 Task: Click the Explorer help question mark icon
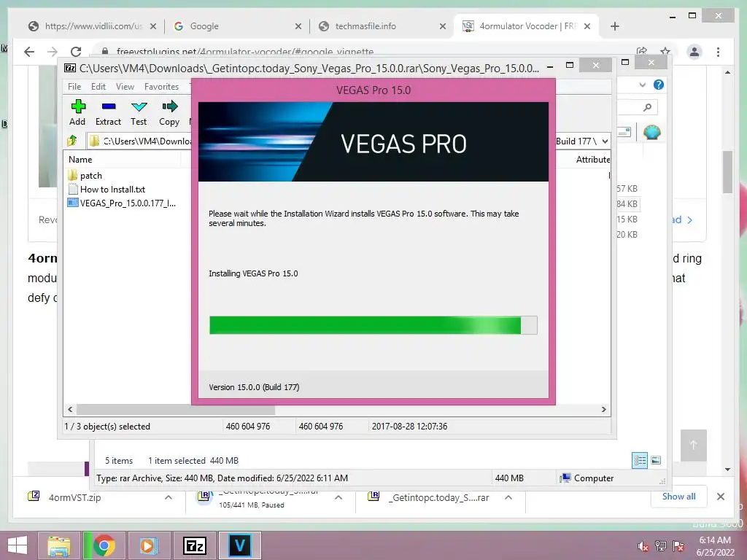coord(659,85)
